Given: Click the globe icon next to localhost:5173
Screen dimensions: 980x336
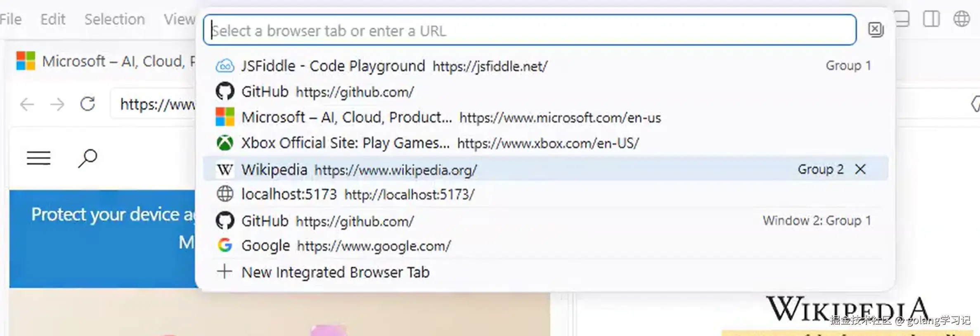Looking at the screenshot, I should tap(225, 194).
